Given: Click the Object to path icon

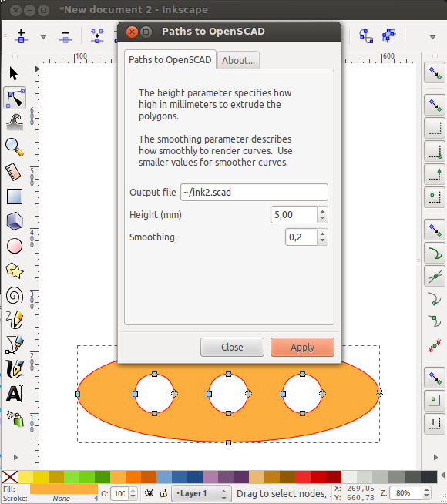Looking at the screenshot, I should pyautogui.click(x=366, y=36).
